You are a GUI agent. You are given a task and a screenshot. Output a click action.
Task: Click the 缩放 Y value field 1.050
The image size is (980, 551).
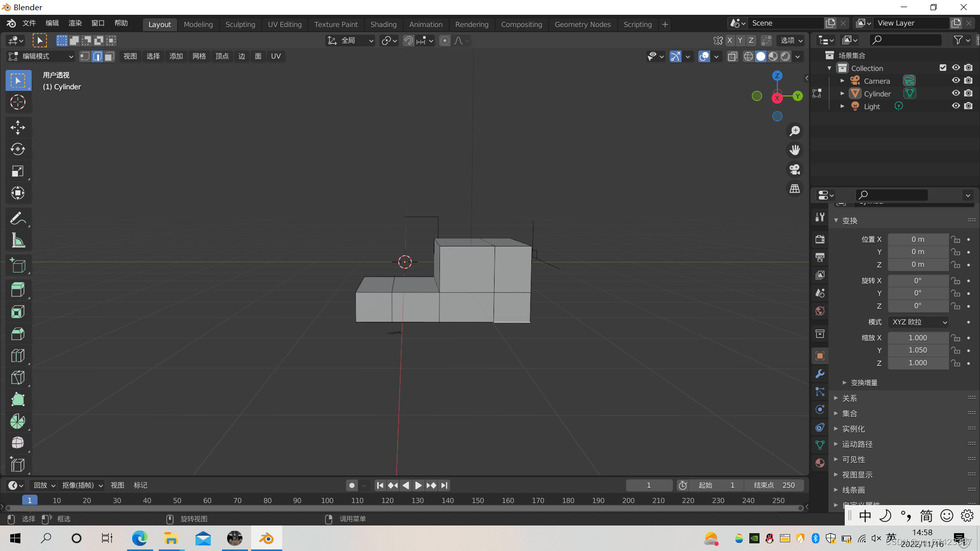pyautogui.click(x=917, y=350)
